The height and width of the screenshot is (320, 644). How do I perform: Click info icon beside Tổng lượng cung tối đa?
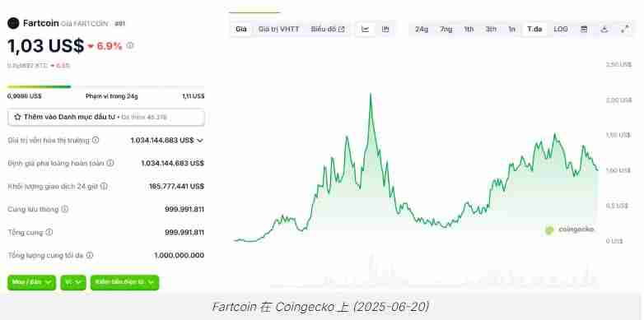pyautogui.click(x=90, y=255)
